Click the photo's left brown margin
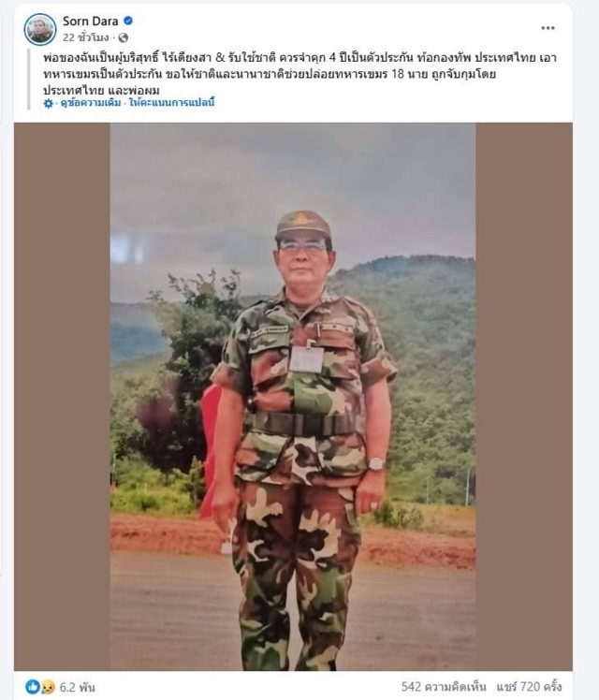 click(x=62, y=397)
